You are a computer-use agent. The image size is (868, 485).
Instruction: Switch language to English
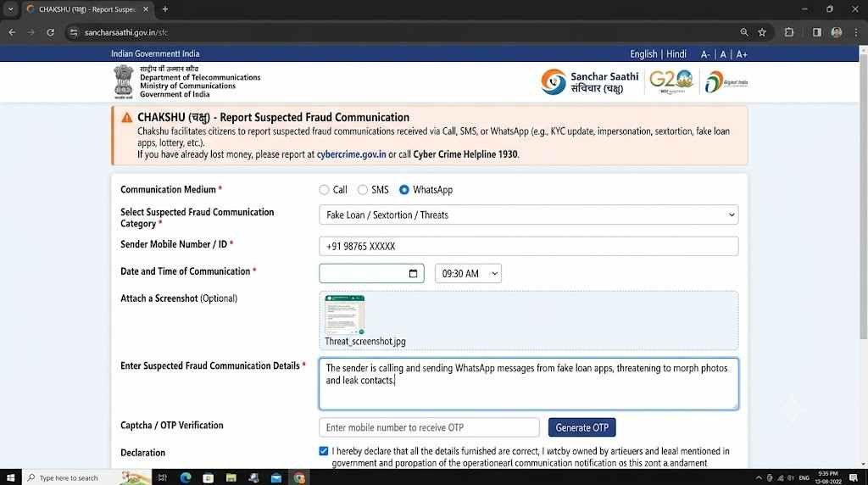643,54
